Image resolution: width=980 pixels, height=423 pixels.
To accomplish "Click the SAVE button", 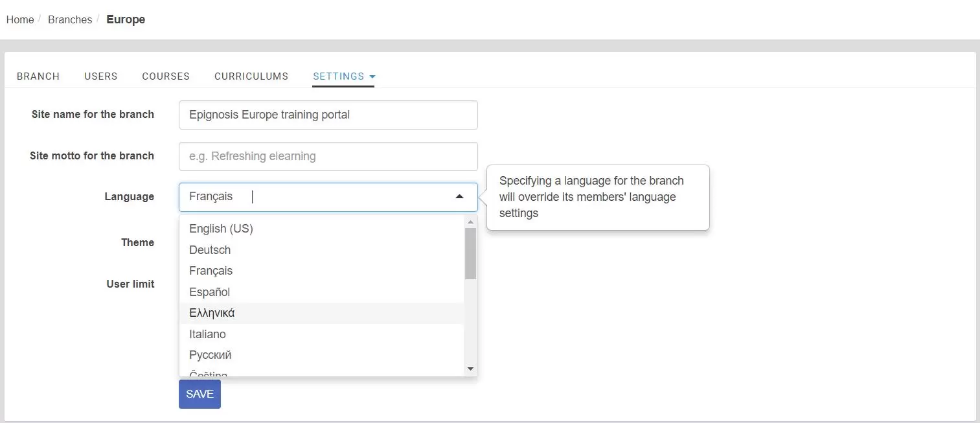I will tap(199, 393).
